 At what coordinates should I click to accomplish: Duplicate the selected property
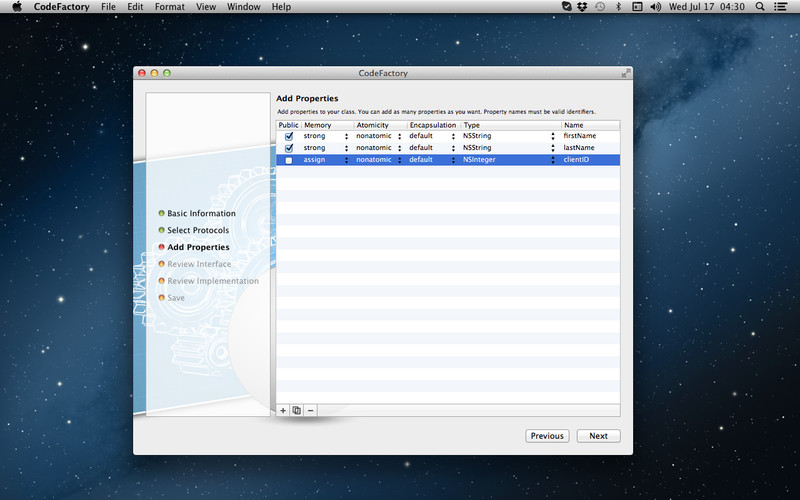coord(296,410)
